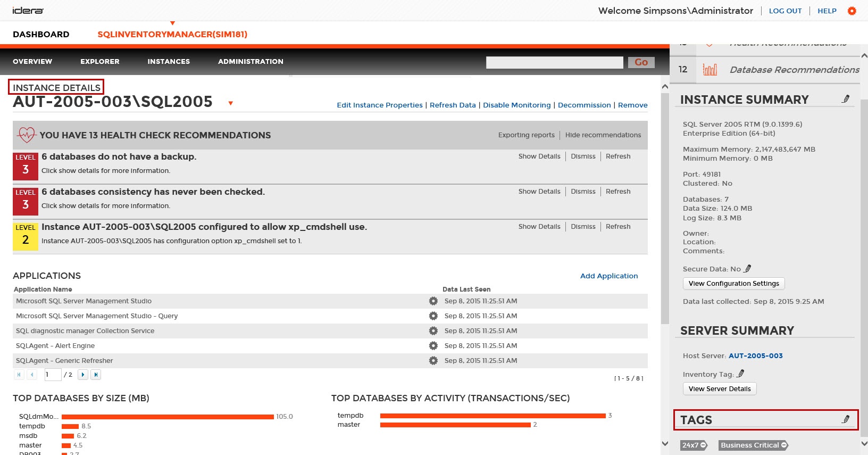This screenshot has width=868, height=455.
Task: Click the tempdb activity bar valued 3
Action: pos(493,416)
